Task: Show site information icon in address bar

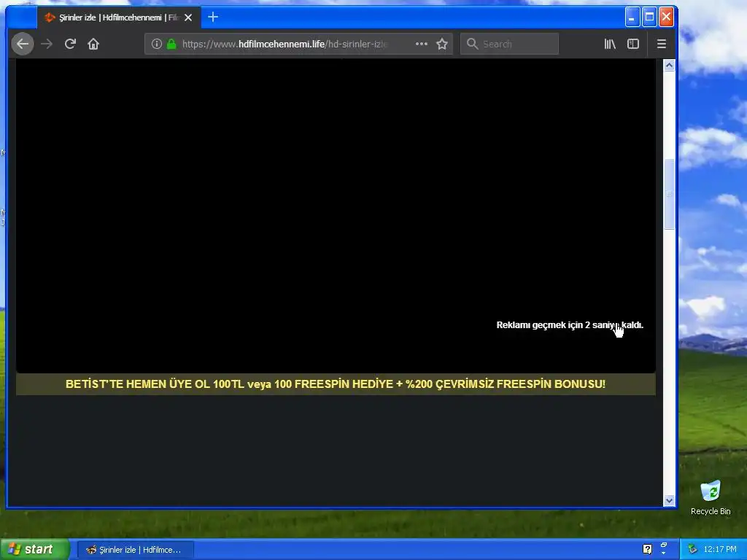Action: pos(157,44)
